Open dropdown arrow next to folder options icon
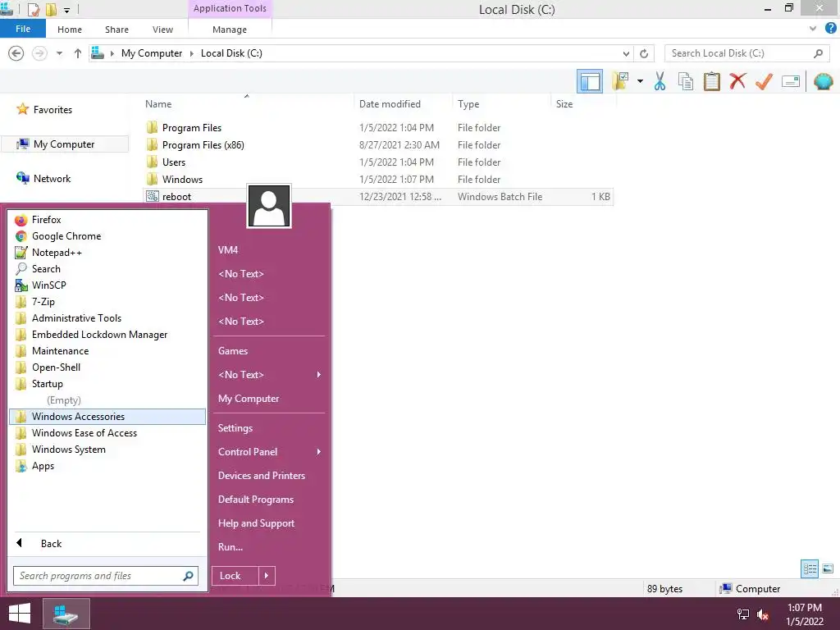 pos(640,81)
